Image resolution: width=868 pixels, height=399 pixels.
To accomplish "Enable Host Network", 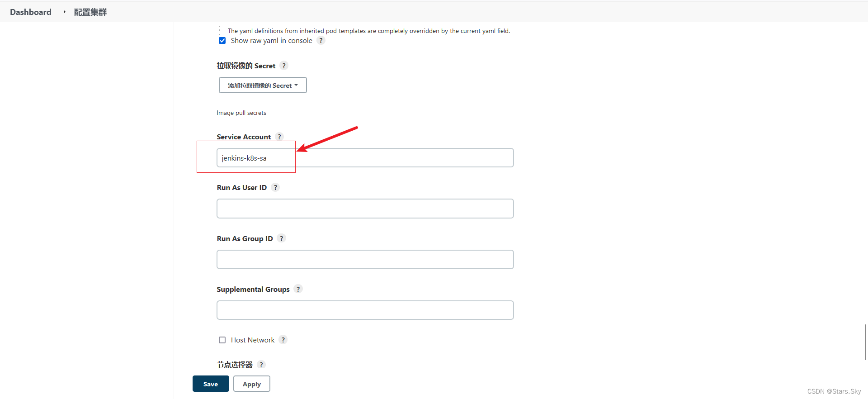I will [x=222, y=340].
